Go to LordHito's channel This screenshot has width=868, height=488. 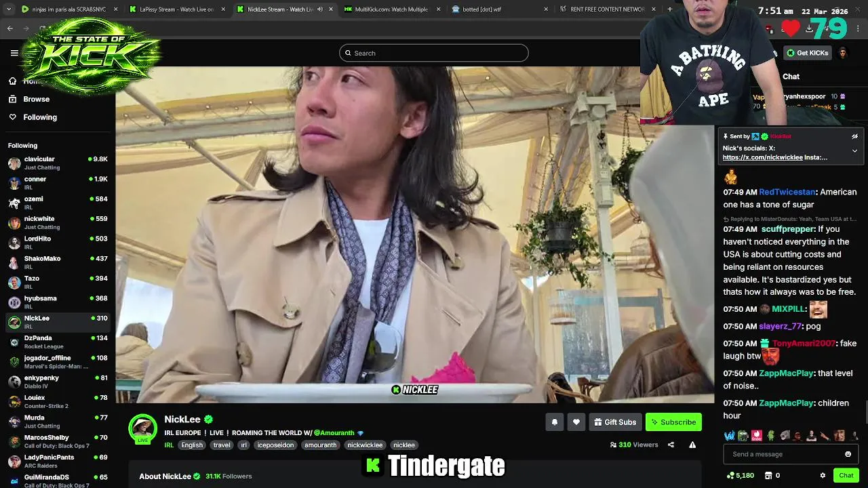tap(58, 243)
